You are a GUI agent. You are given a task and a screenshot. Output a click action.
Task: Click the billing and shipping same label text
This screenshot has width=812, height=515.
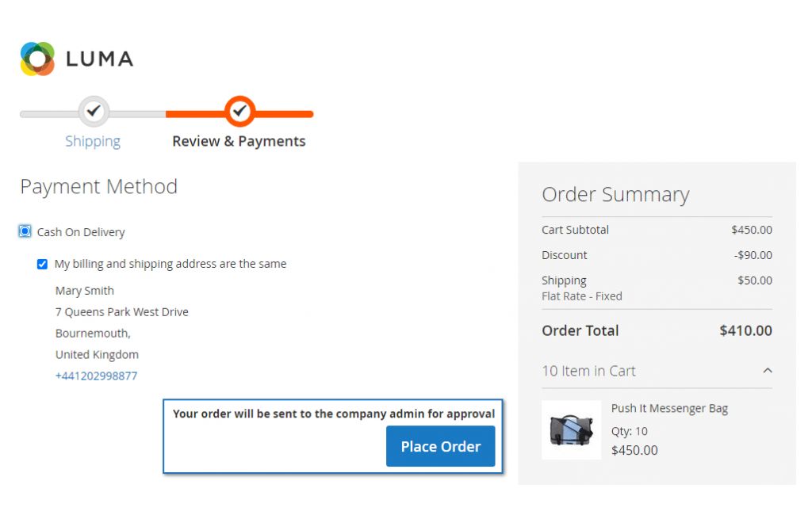170,264
